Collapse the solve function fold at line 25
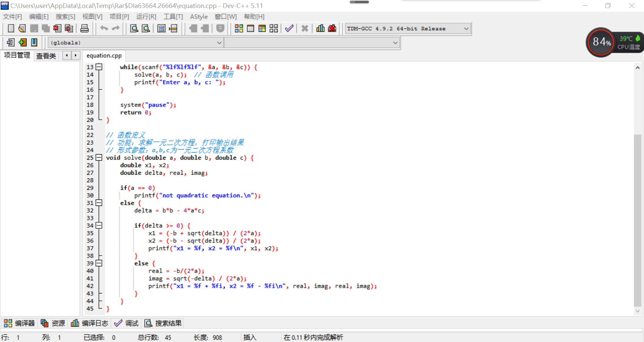The width and height of the screenshot is (644, 342). tap(99, 158)
